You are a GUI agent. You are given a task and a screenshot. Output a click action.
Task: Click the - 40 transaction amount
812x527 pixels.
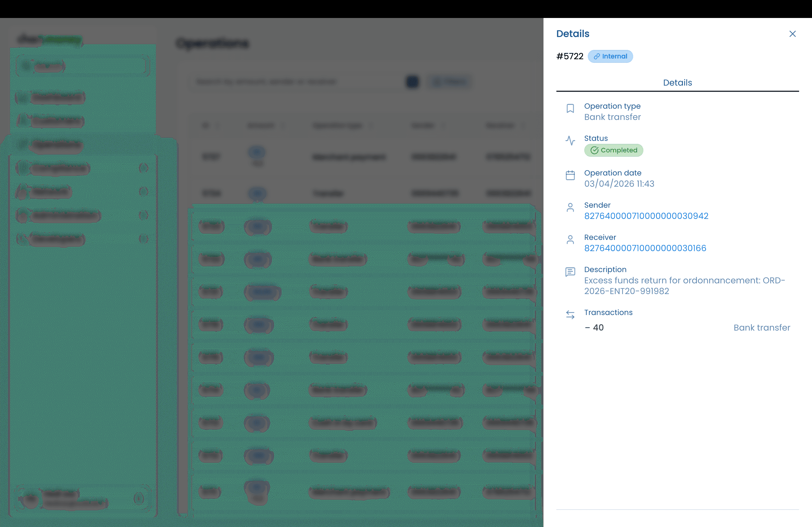click(x=594, y=328)
